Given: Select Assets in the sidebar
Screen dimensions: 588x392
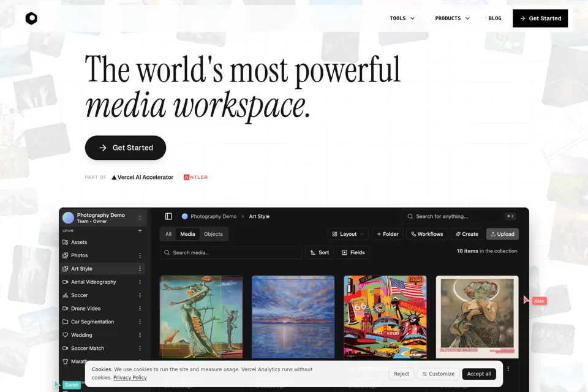Looking at the screenshot, I should pyautogui.click(x=103, y=243).
